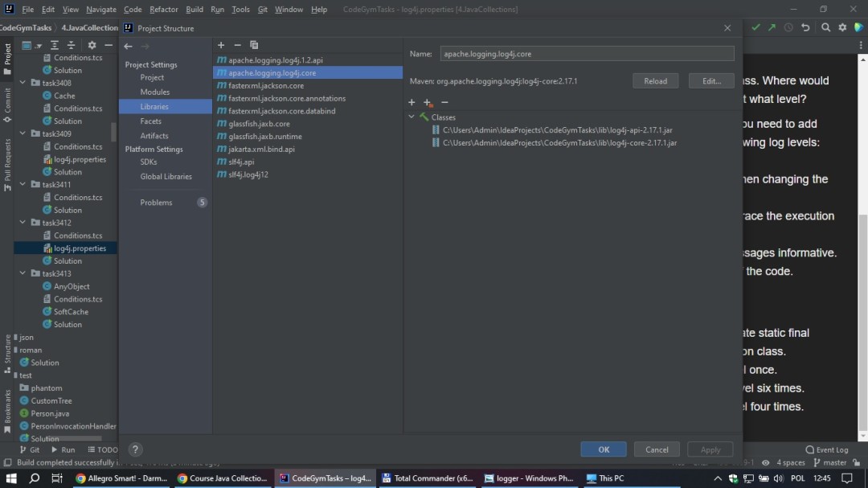
Task: Add classes root with plus icon
Action: pos(411,102)
